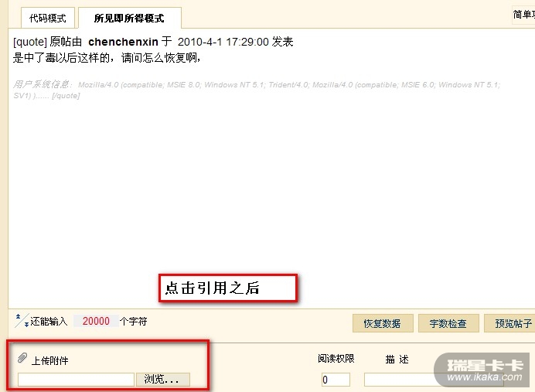Click the 2010-4-1 17:29:00 timestamp

tap(223, 42)
